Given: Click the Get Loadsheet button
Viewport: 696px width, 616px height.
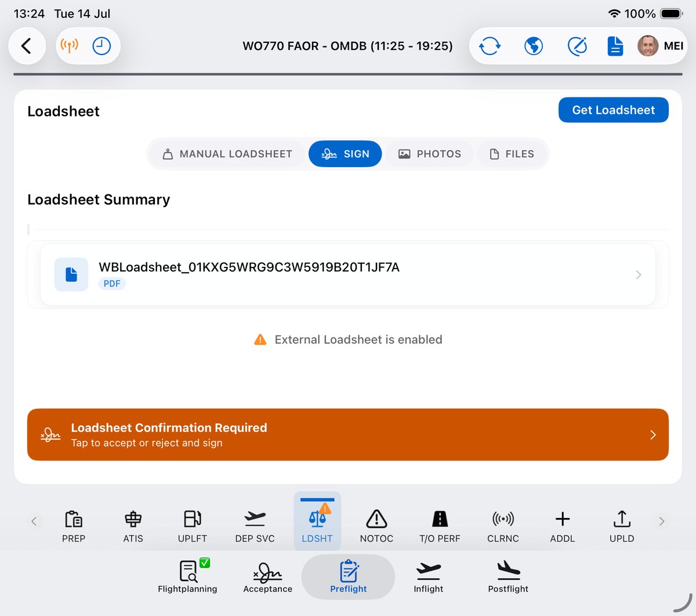Looking at the screenshot, I should pyautogui.click(x=613, y=110).
